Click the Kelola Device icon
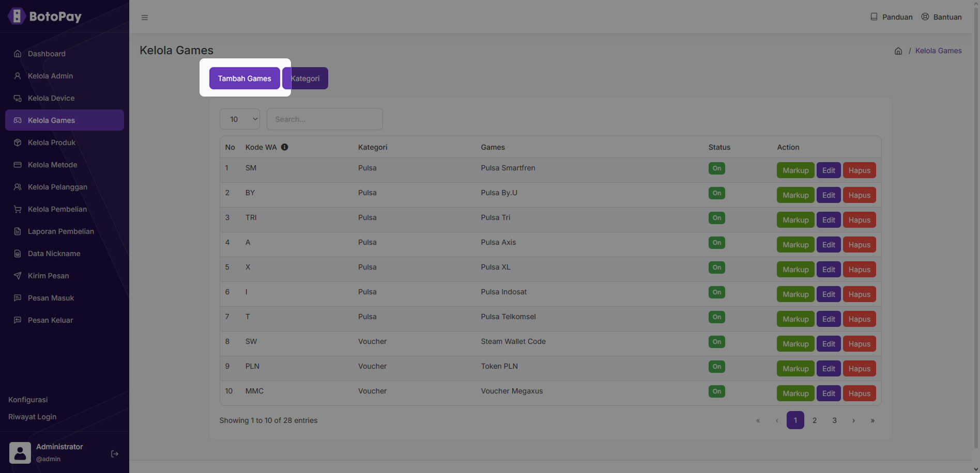Viewport: 980px width, 473px height. (x=18, y=98)
